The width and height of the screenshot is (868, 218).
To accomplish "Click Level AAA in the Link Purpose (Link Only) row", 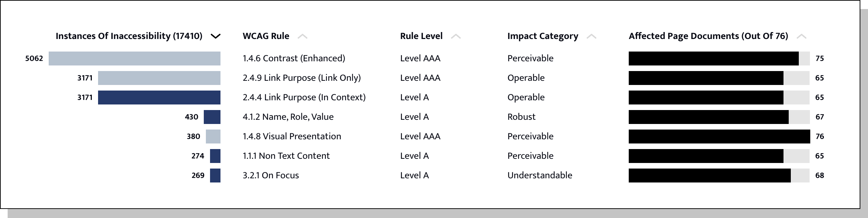I will click(x=420, y=78).
